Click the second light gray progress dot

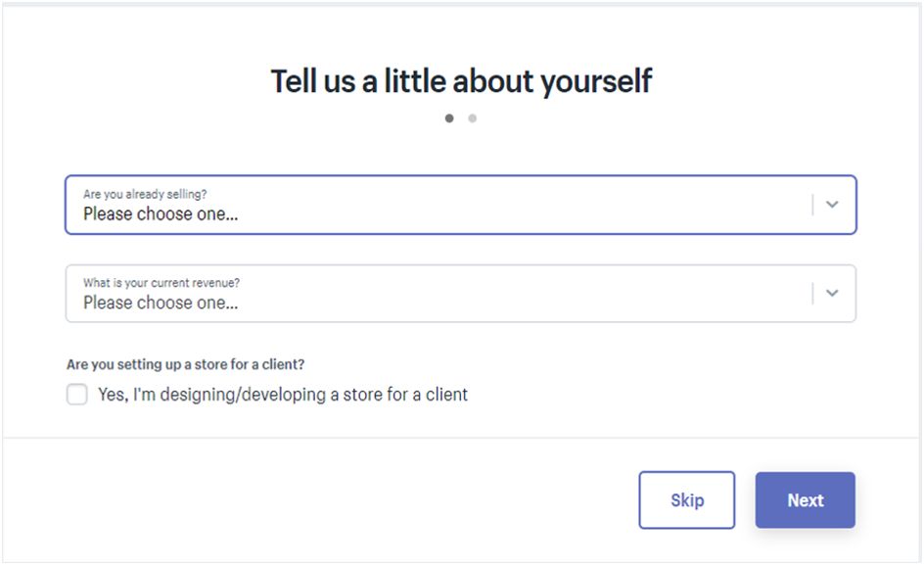pyautogui.click(x=473, y=118)
